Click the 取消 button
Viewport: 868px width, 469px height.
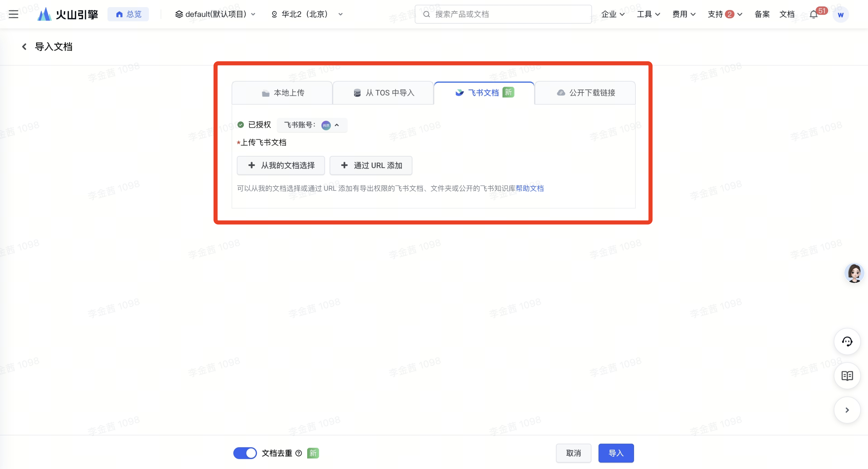[x=573, y=453]
